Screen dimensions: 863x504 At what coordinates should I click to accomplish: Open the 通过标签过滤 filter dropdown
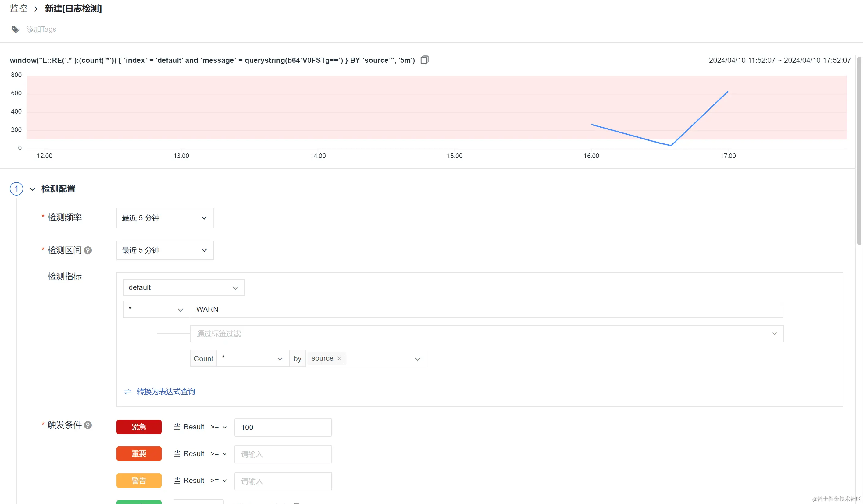[x=486, y=333]
